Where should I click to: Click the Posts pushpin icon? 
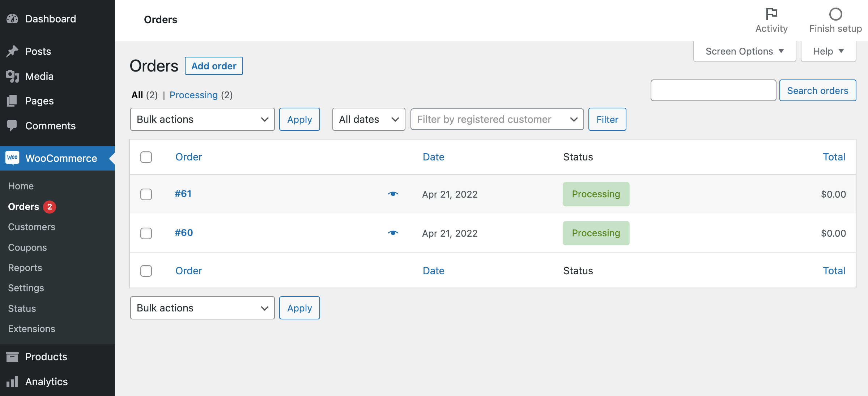12,51
